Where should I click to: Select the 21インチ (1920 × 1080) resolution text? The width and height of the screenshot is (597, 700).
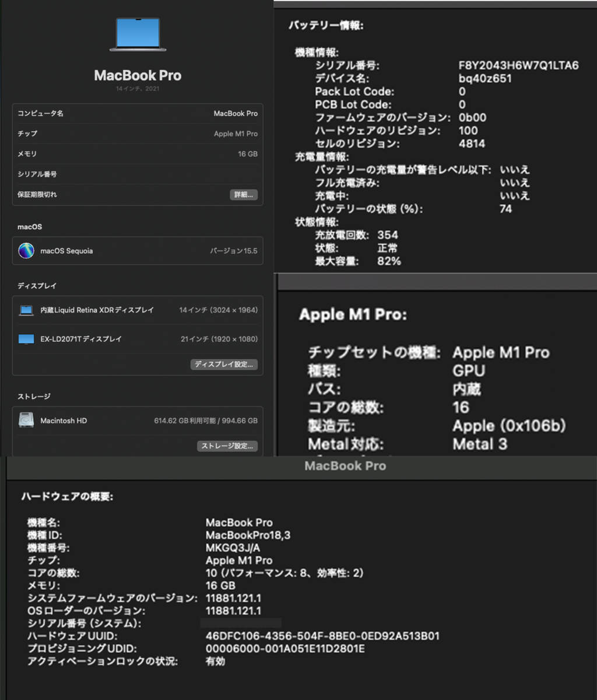click(219, 339)
